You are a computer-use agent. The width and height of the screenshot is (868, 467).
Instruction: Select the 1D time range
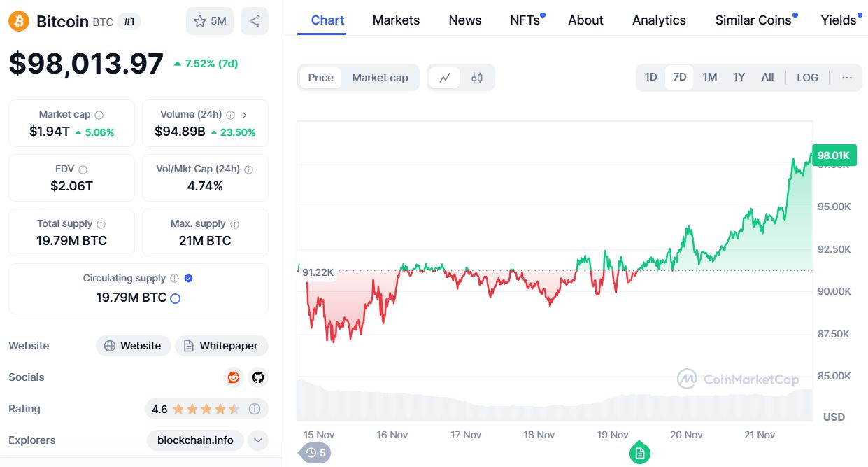650,77
